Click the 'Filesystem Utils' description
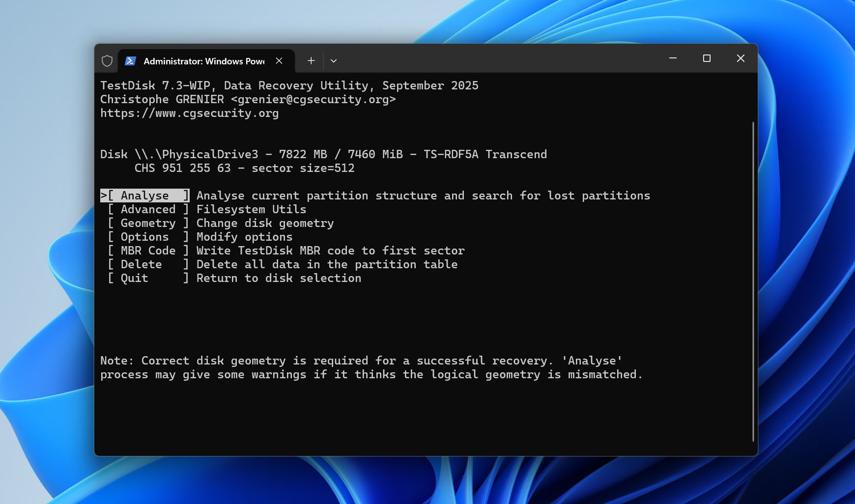This screenshot has height=504, width=855. tap(251, 209)
